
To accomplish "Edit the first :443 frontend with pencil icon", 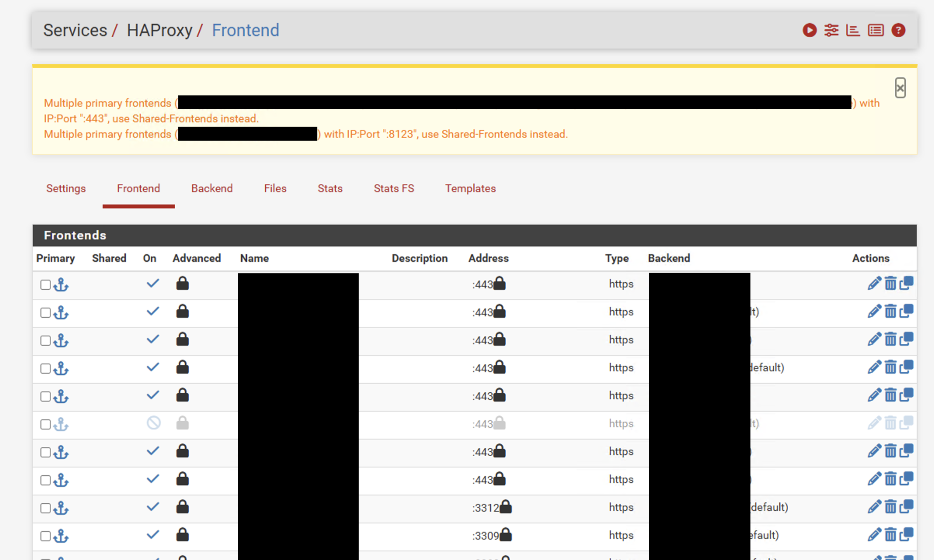I will [x=874, y=283].
